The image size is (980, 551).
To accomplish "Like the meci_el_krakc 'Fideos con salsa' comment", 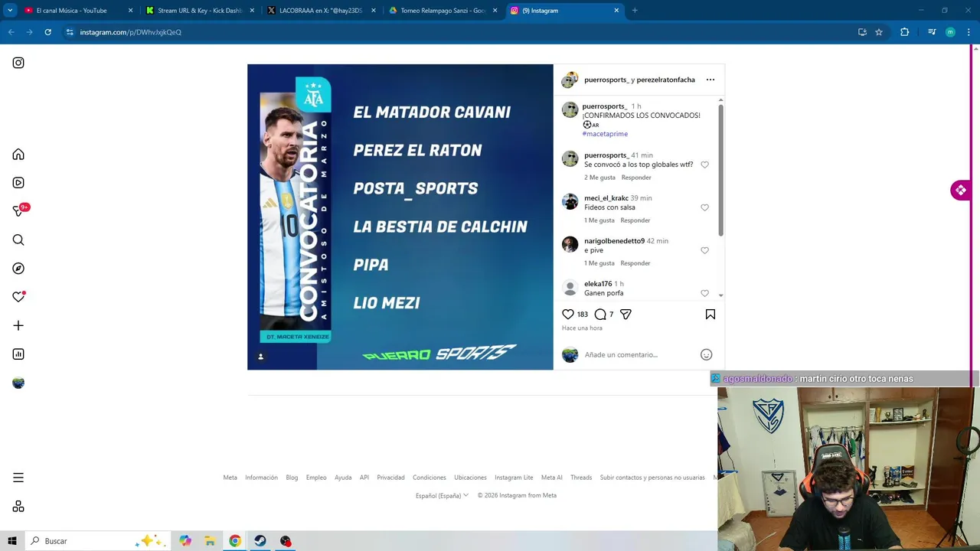I will click(705, 207).
